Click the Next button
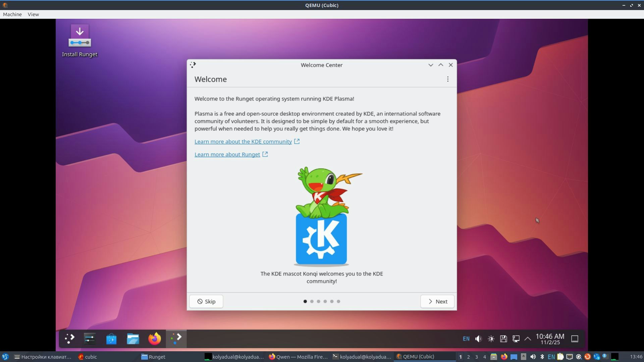This screenshot has height=362, width=644. pos(437,301)
